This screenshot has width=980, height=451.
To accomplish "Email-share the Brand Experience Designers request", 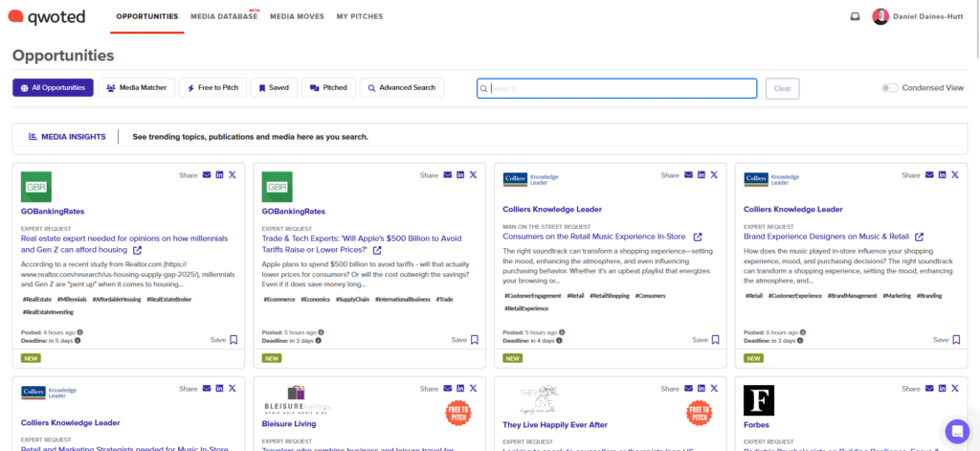I will coord(929,175).
